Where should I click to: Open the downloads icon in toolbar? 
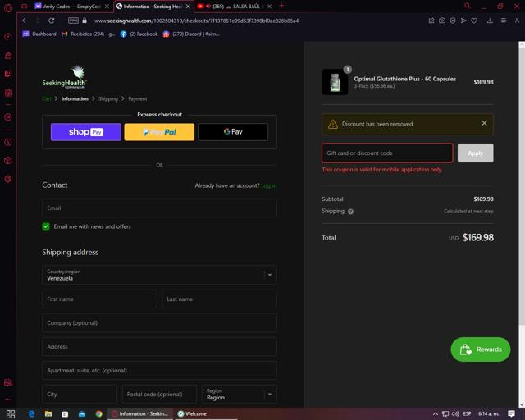tap(490, 21)
